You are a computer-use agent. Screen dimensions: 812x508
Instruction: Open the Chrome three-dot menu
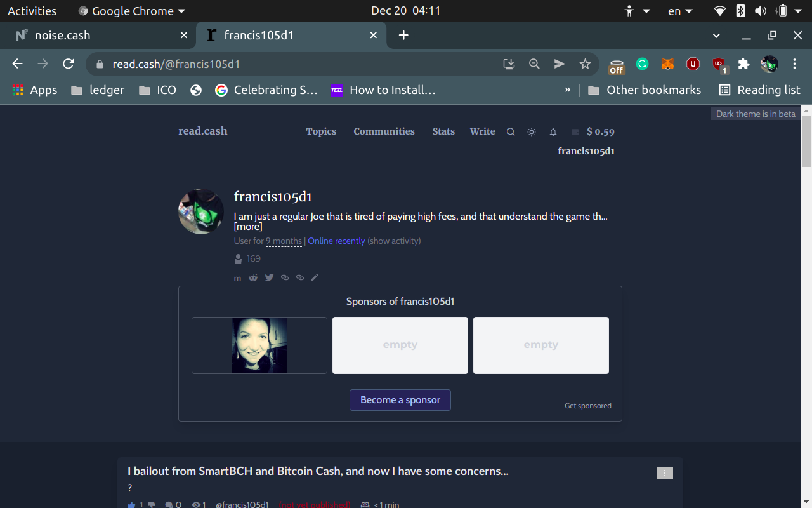tap(794, 63)
